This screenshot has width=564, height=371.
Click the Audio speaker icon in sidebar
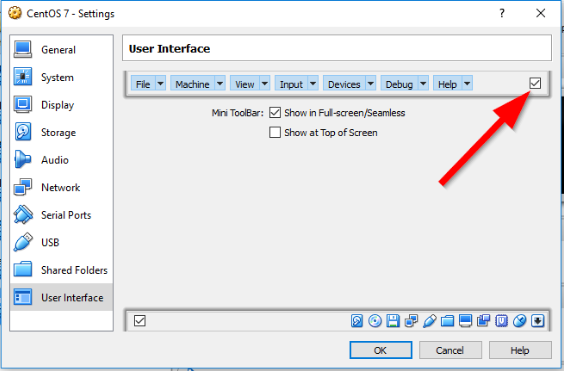(x=23, y=159)
